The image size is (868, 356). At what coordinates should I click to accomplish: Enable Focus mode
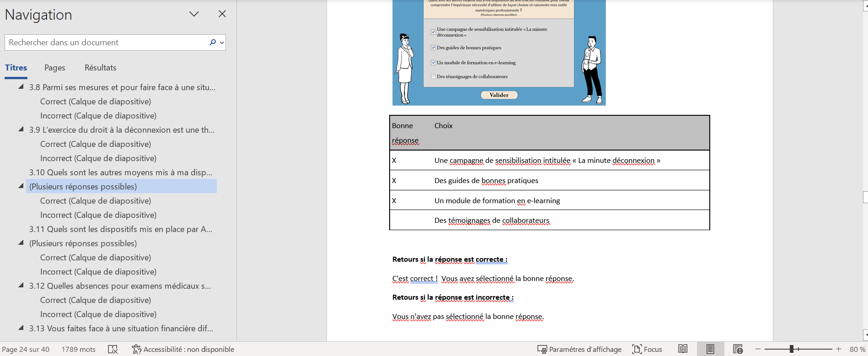tap(647, 349)
